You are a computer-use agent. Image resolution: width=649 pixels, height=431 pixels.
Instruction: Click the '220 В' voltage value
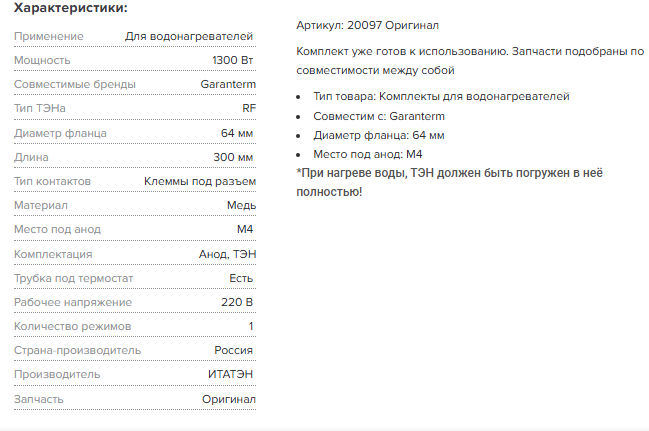tap(237, 302)
